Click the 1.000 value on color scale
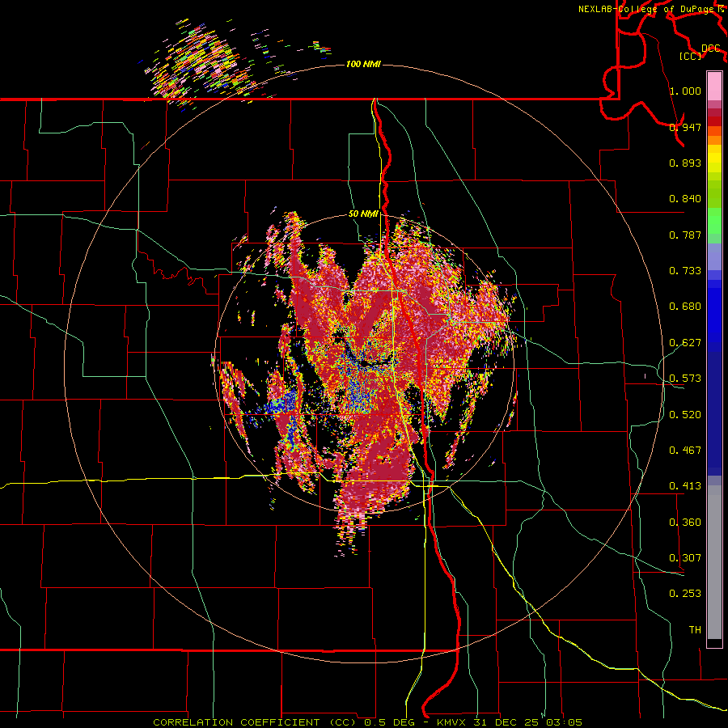The image size is (728, 728). (685, 91)
